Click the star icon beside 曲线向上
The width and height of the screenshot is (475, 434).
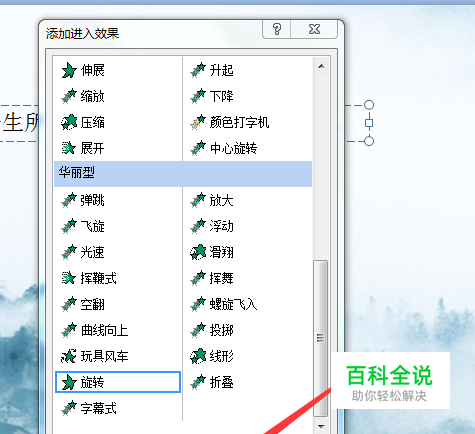[x=69, y=330]
